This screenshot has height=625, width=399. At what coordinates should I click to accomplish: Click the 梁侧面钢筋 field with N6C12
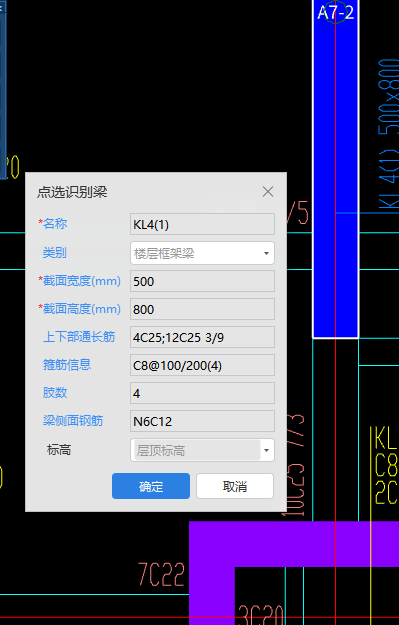pos(202,421)
